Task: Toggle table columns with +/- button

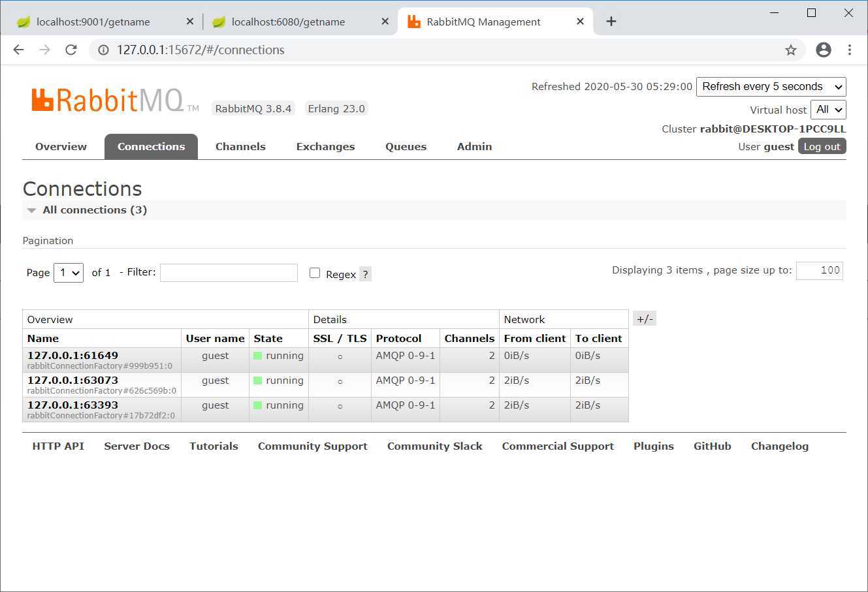Action: pos(645,319)
